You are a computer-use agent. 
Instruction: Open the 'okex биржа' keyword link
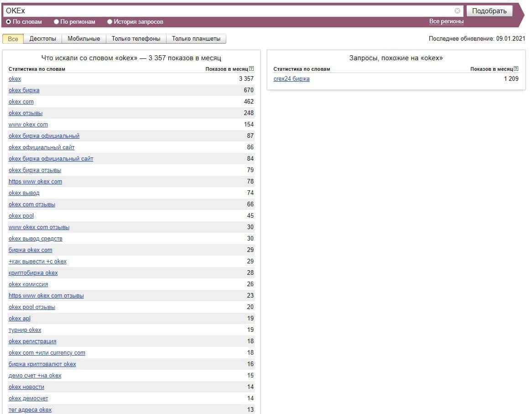24,90
